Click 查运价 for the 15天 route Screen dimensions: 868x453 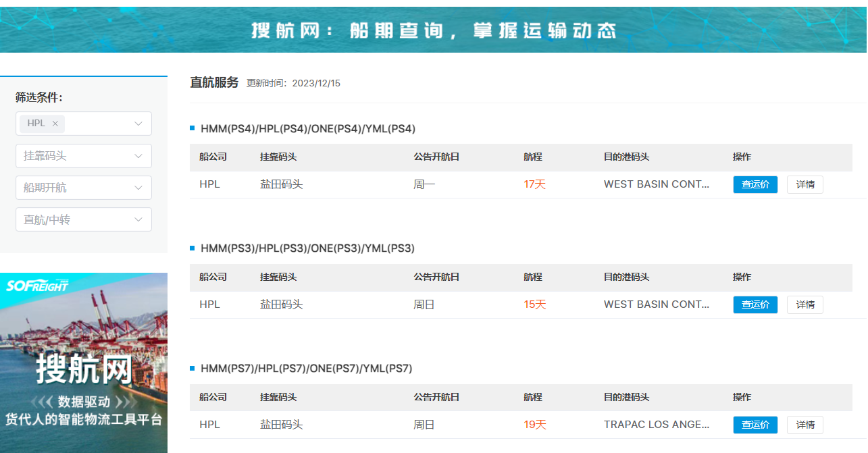point(755,304)
